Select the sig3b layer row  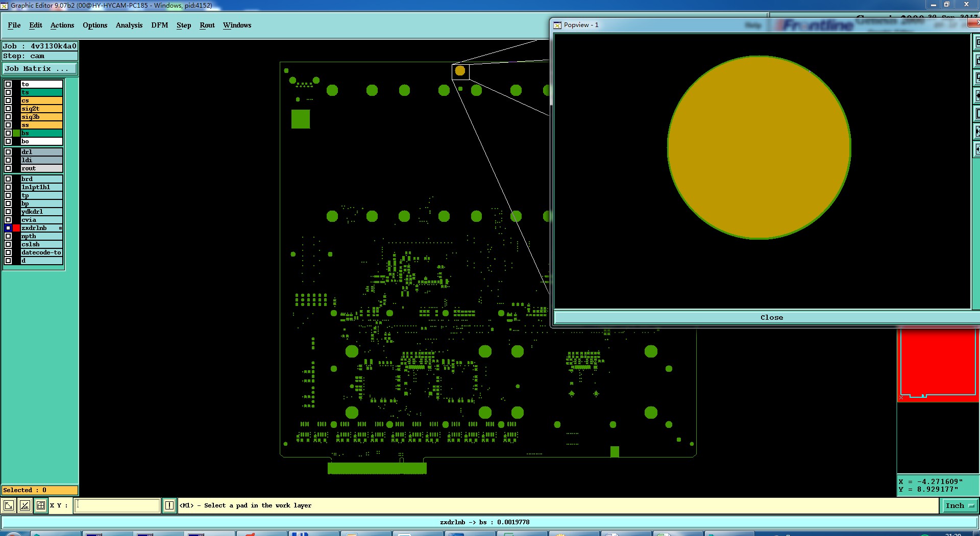[41, 117]
